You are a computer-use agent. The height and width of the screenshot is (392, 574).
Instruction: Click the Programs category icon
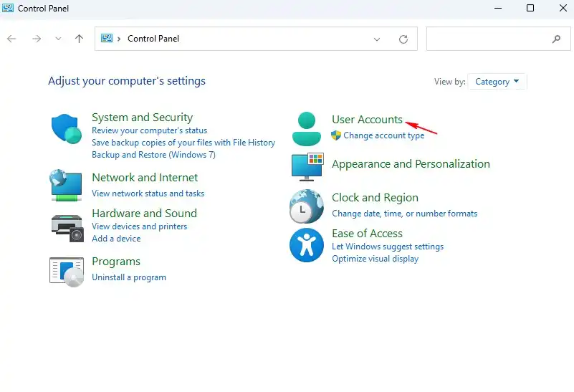click(67, 272)
